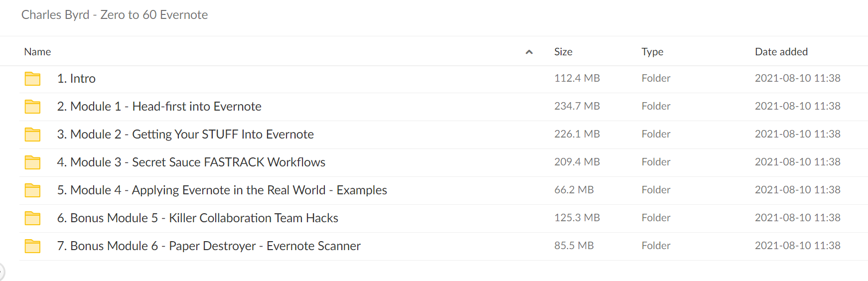Click the Charles Byrd - Zero to 60 Evernote title
The height and width of the screenshot is (281, 868).
pyautogui.click(x=115, y=15)
